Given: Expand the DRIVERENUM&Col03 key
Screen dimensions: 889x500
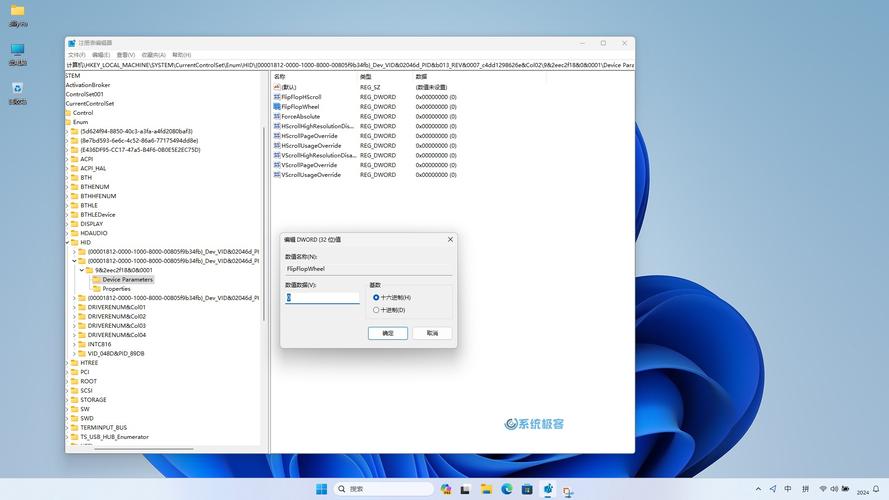Looking at the screenshot, I should (74, 326).
